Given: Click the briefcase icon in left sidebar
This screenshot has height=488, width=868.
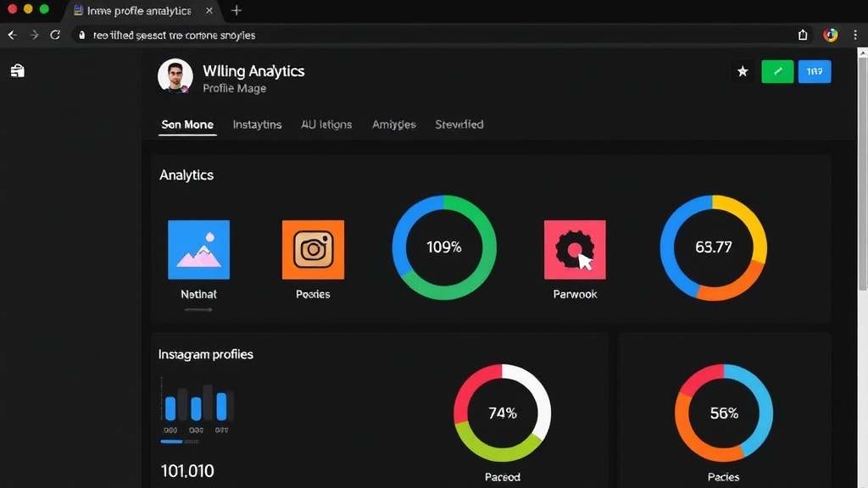Looking at the screenshot, I should pyautogui.click(x=17, y=71).
